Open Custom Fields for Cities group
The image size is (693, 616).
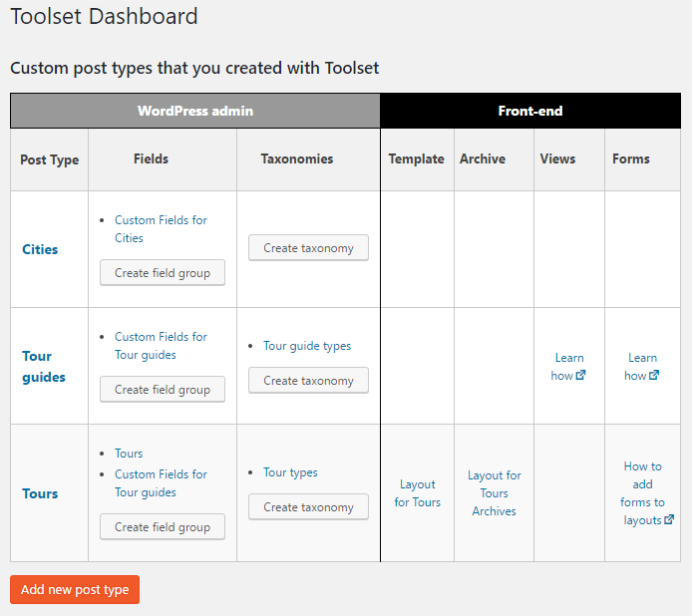tap(161, 229)
